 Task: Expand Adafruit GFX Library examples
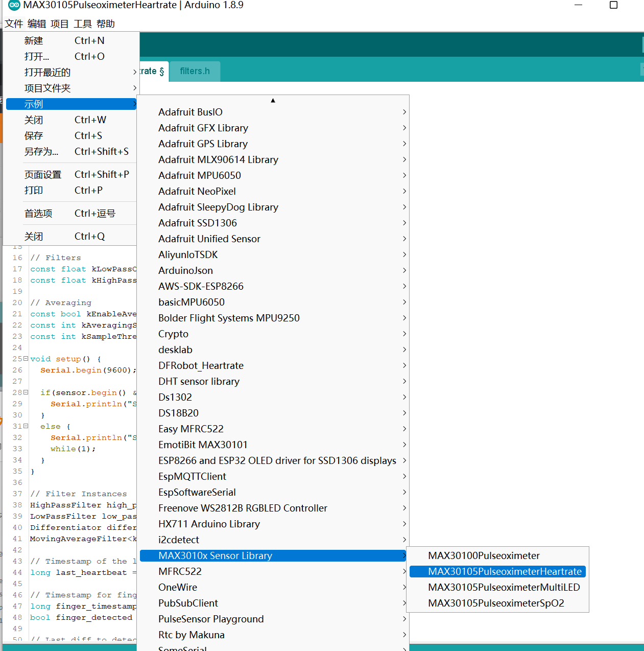click(x=273, y=128)
